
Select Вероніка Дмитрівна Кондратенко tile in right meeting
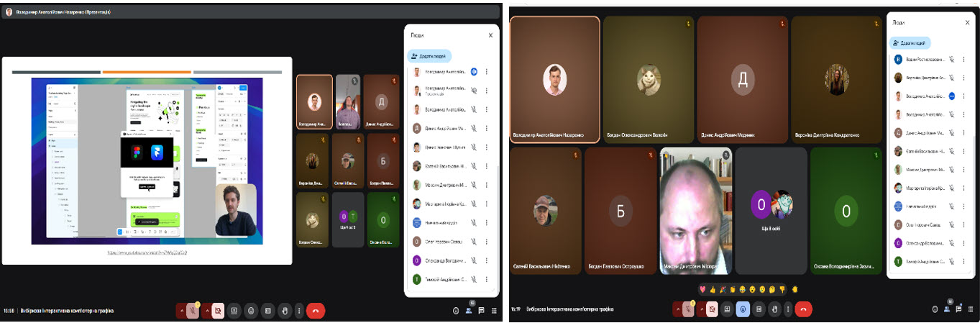click(836, 79)
